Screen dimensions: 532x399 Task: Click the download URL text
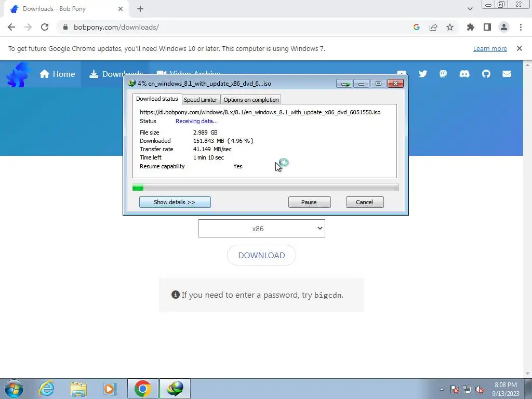pos(260,112)
